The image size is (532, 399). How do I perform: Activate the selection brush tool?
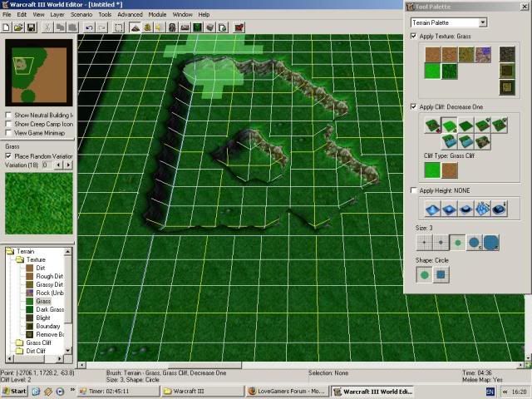click(118, 27)
